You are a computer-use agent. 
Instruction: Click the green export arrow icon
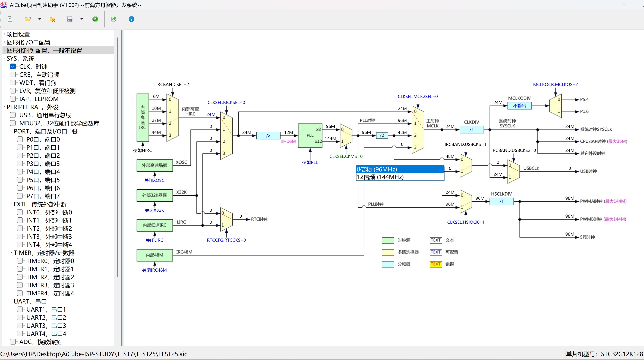114,19
